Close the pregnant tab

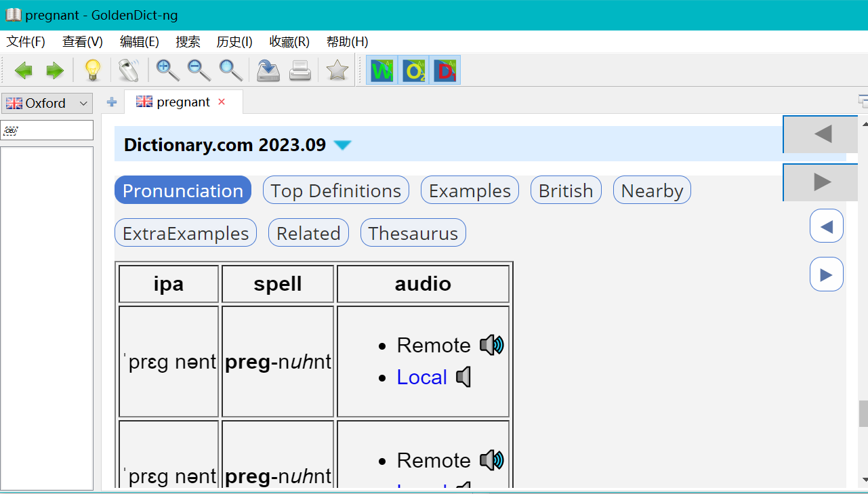tap(222, 102)
